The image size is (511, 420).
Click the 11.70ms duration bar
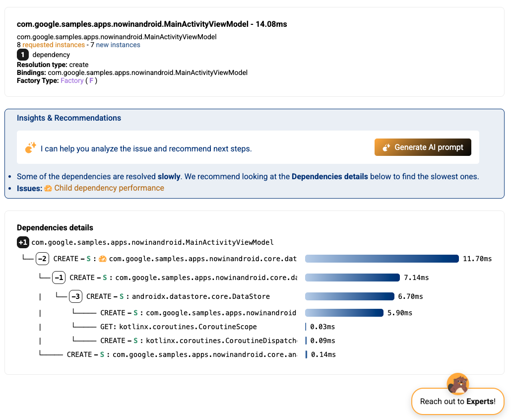pos(382,259)
